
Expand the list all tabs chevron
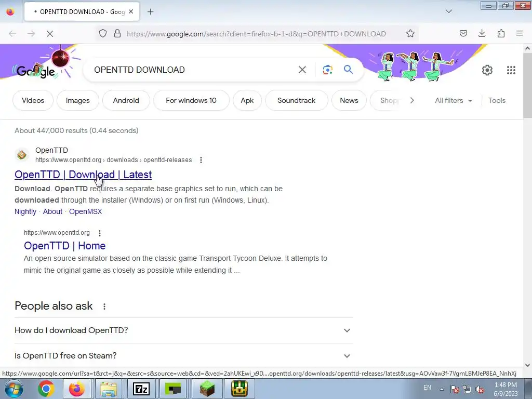tap(448, 11)
